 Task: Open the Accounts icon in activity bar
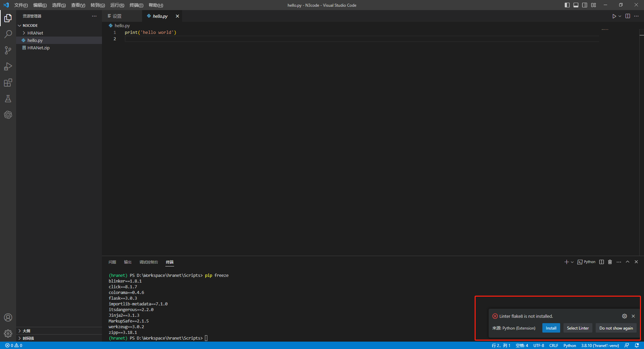[x=8, y=317]
